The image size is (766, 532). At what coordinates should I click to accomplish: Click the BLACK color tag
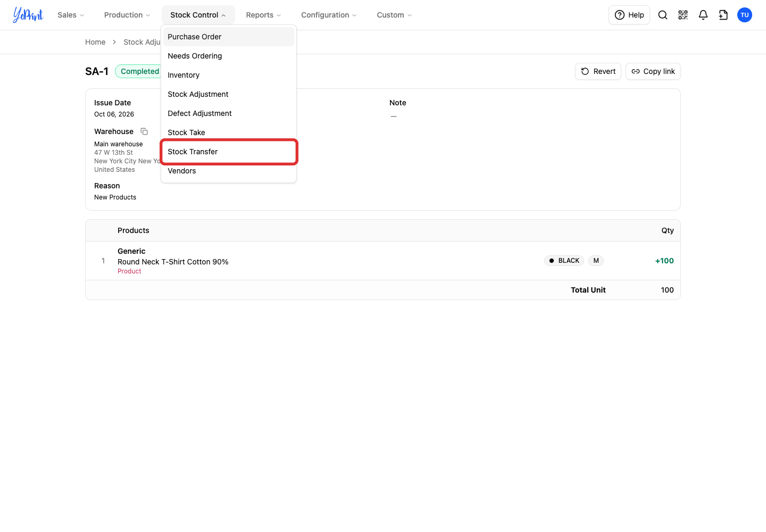click(564, 261)
